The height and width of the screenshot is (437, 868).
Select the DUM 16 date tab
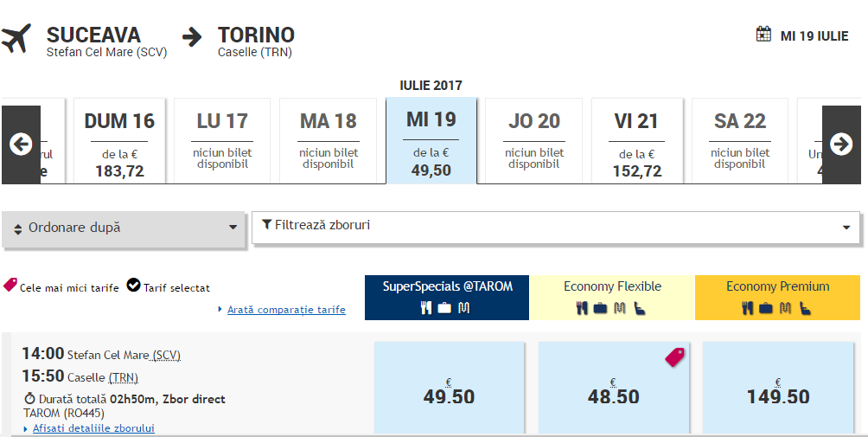pyautogui.click(x=119, y=141)
